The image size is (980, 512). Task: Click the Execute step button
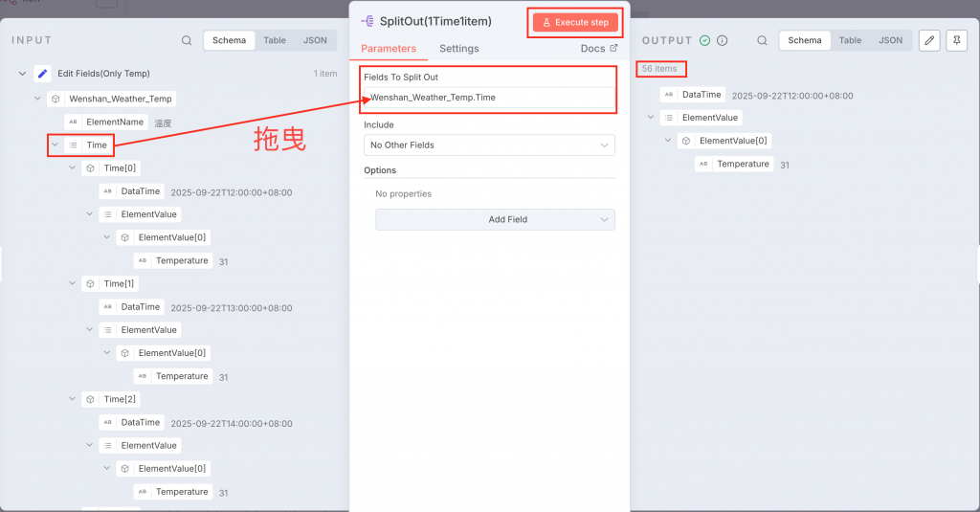[575, 23]
